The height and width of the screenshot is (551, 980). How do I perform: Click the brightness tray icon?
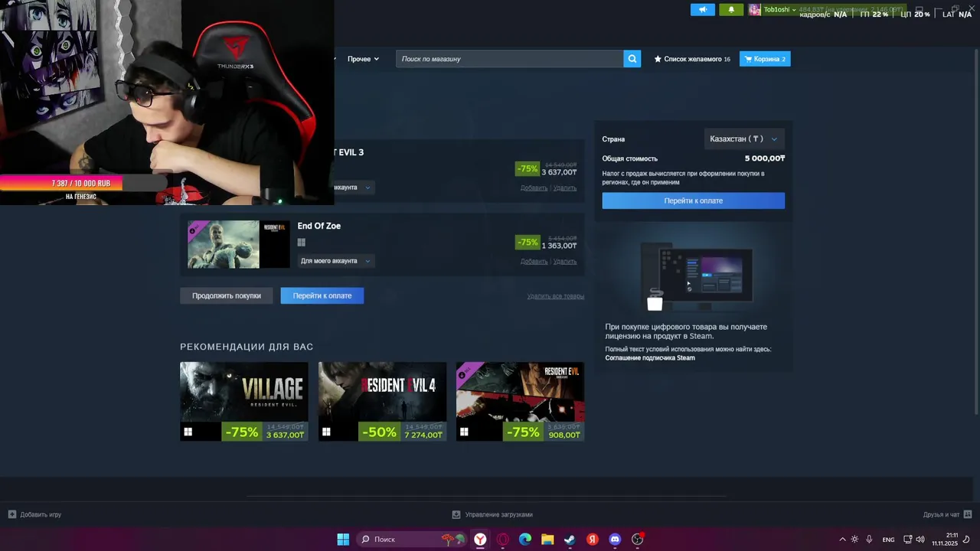[855, 540]
